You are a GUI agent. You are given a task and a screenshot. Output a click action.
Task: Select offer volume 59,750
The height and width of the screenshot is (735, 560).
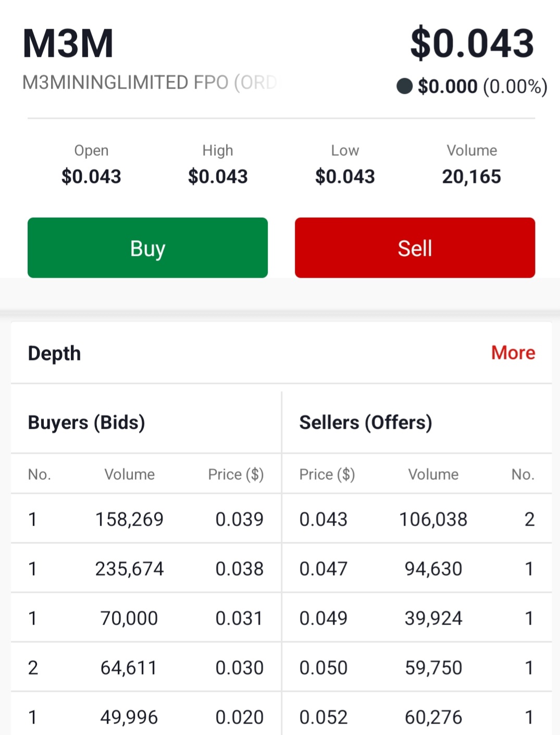[x=433, y=668]
